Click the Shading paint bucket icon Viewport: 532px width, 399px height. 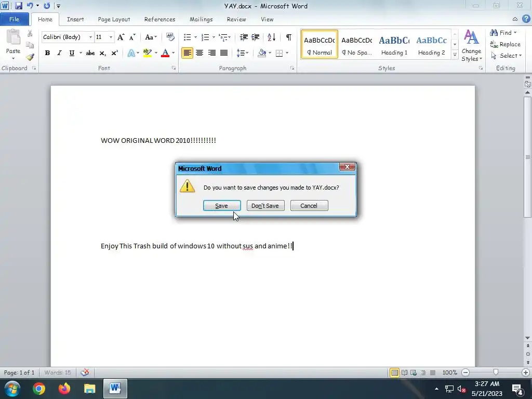pos(262,53)
